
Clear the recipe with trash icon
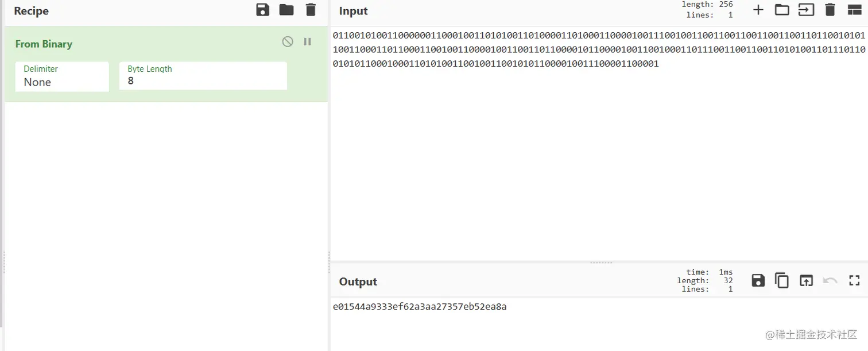pyautogui.click(x=311, y=10)
